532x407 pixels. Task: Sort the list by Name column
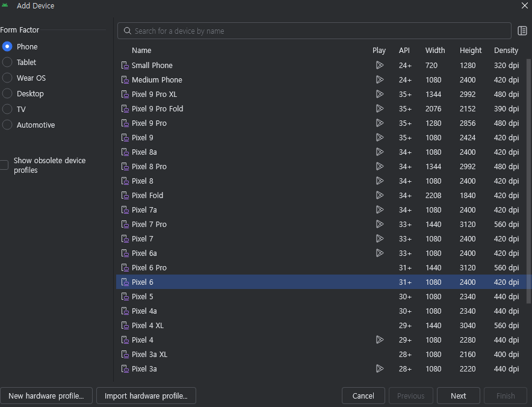point(141,50)
